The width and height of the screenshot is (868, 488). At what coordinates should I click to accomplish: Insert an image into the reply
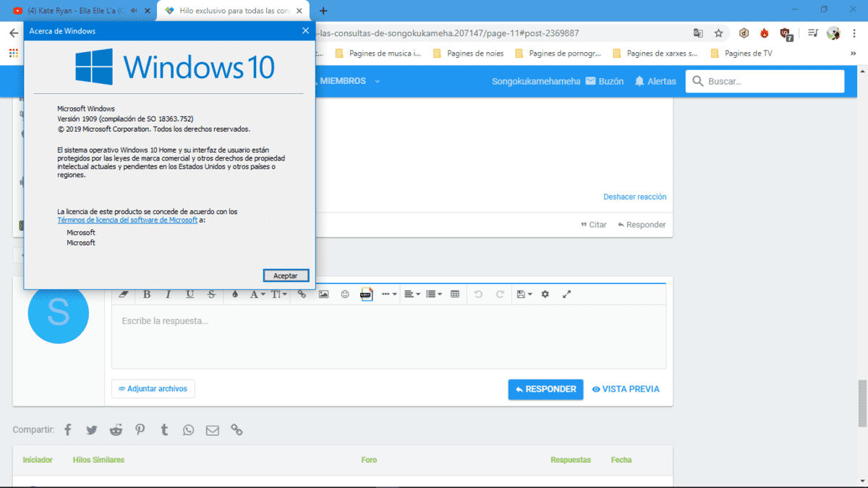click(323, 294)
